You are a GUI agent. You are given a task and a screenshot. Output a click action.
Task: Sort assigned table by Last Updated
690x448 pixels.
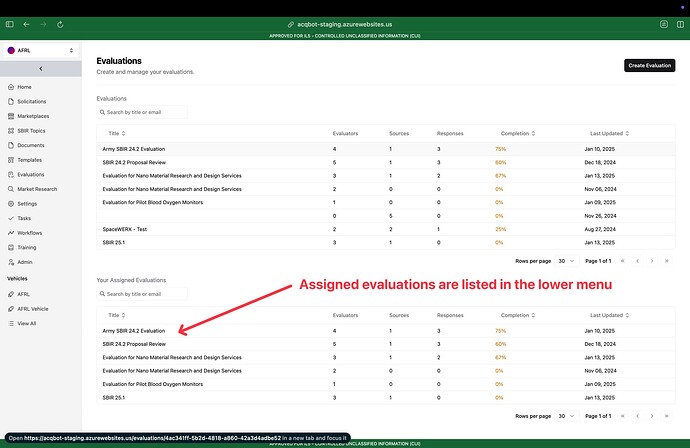click(x=609, y=315)
